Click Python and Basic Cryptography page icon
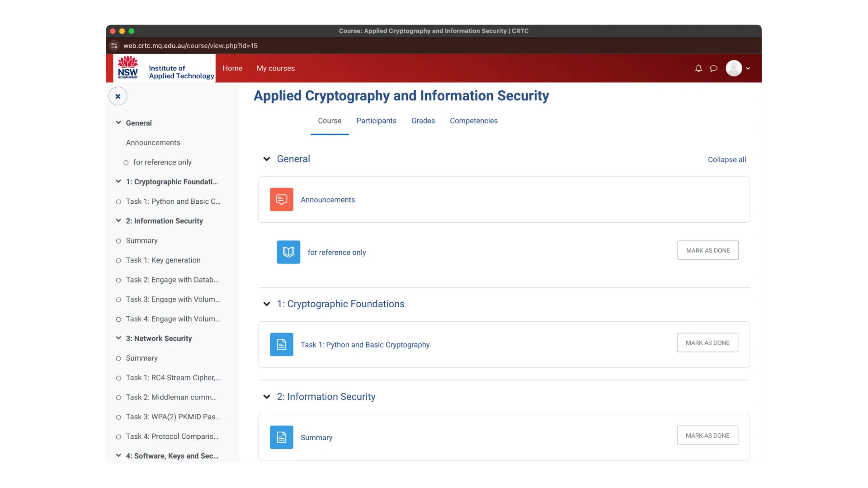This screenshot has width=868, height=488. 281,344
